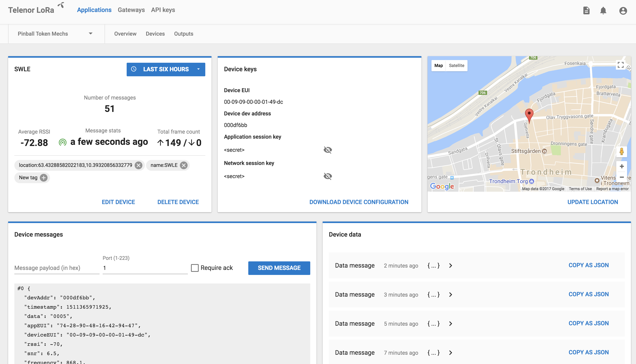This screenshot has height=364, width=636.
Task: Toggle visibility of Application session key
Action: [328, 150]
